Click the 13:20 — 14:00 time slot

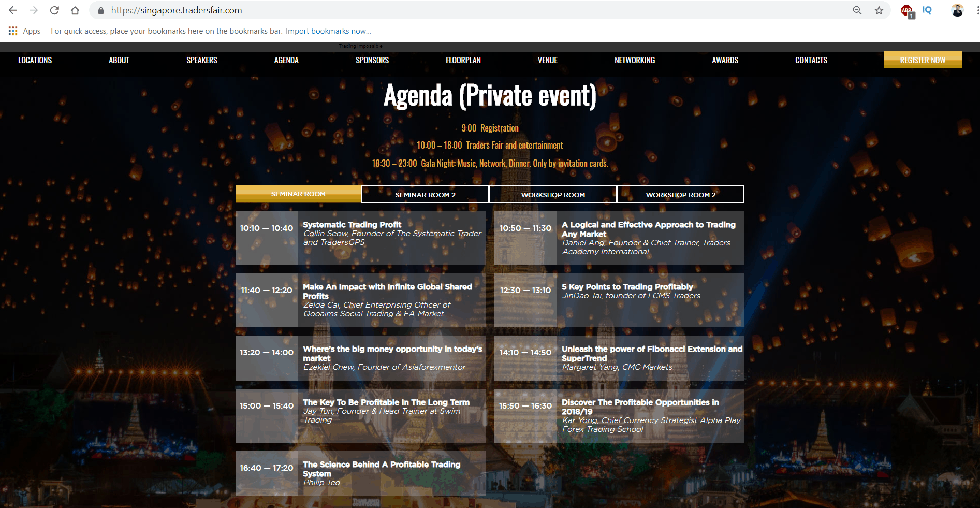pyautogui.click(x=267, y=353)
